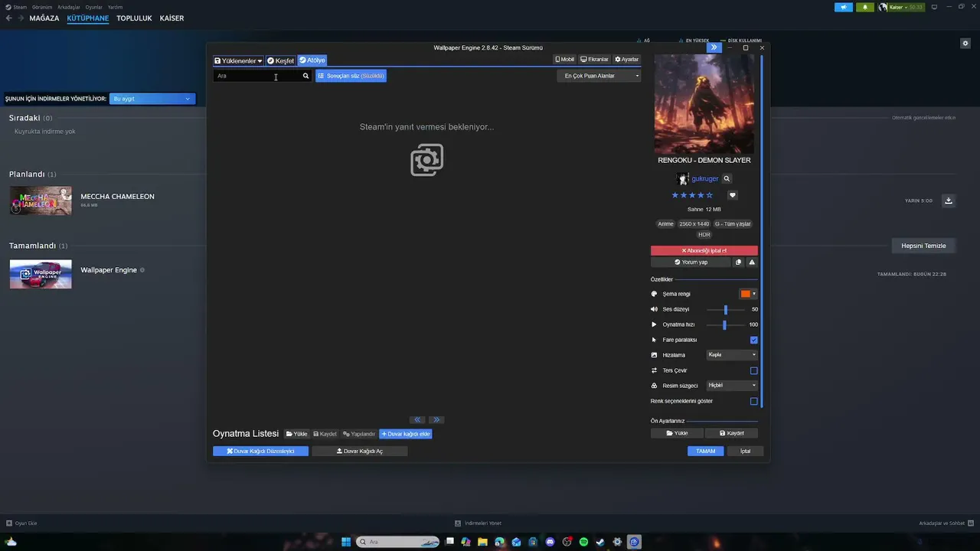Click the Steam announcements megaphone button
The height and width of the screenshot is (551, 980).
tap(844, 7)
